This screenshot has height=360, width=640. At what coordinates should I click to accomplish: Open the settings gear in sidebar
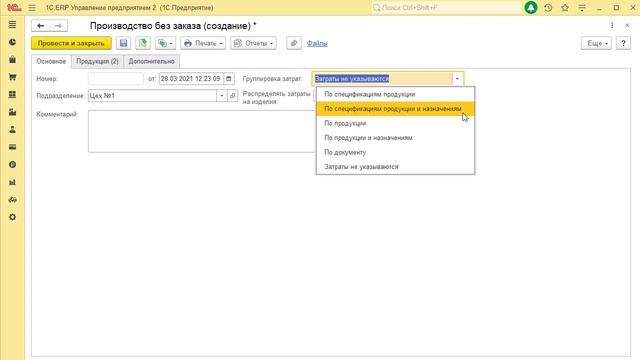click(x=12, y=217)
